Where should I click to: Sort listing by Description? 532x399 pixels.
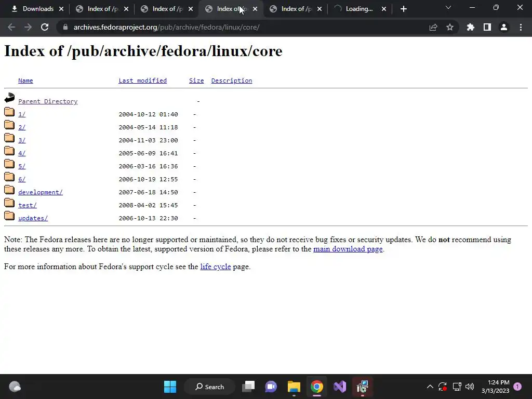point(232,81)
